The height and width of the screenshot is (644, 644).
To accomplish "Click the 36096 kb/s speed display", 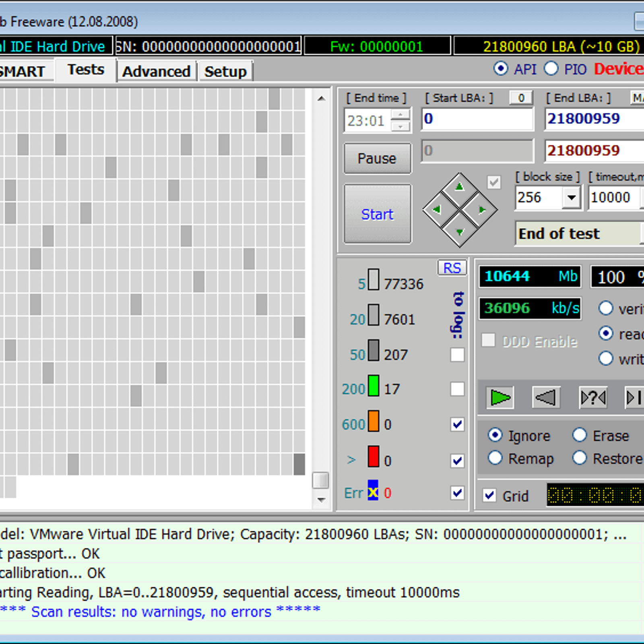I will [530, 308].
